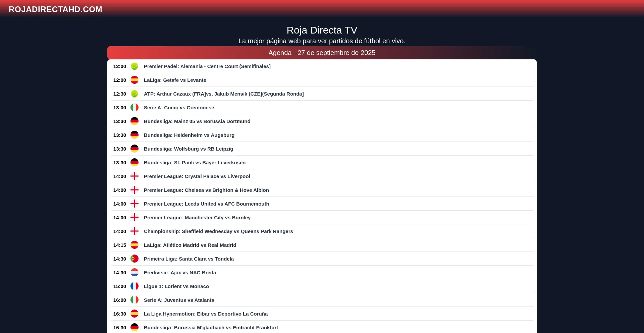Click the England flag for Chelsea vs Brighton
This screenshot has width=644, height=333.
[135, 190]
